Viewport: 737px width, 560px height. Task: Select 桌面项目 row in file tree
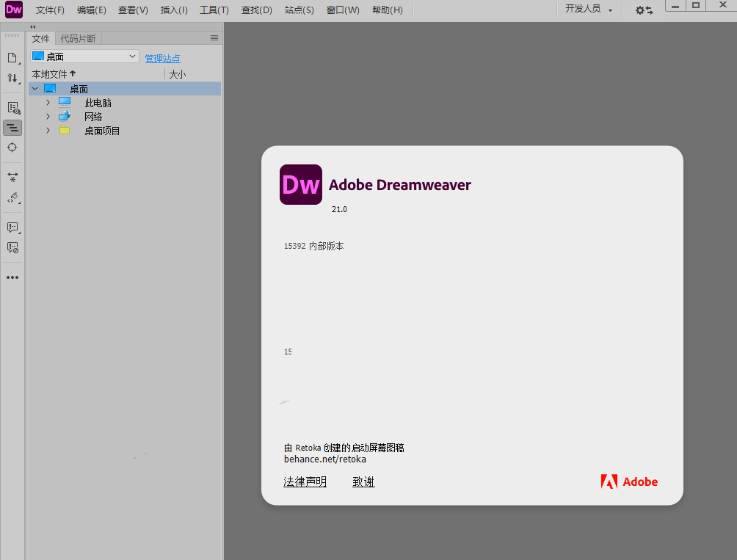click(125, 131)
